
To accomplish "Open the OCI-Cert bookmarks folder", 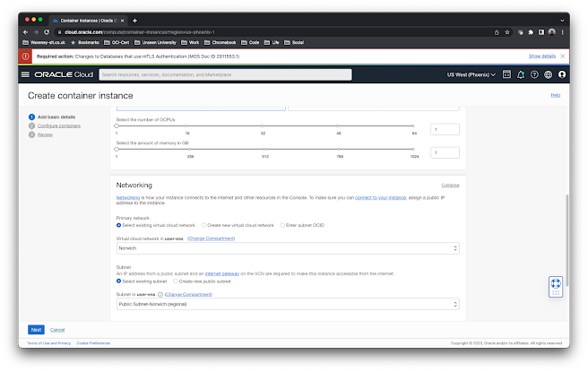I will [117, 42].
